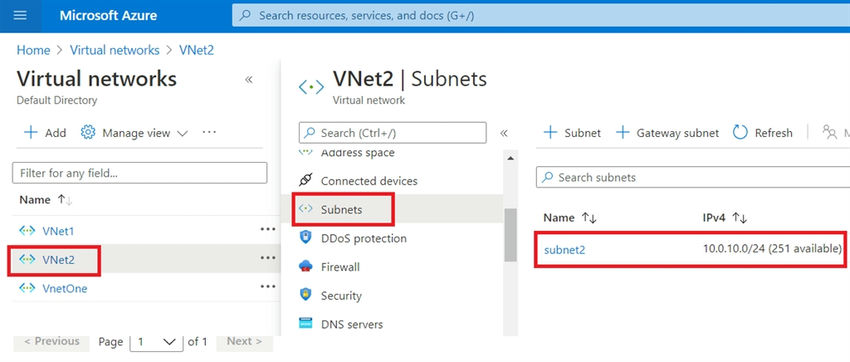Image resolution: width=850 pixels, height=362 pixels.
Task: Open Firewall menu item
Action: point(340,267)
